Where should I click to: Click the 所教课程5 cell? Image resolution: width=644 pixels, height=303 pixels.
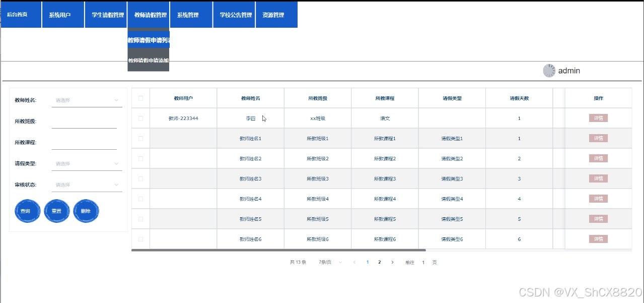tap(385, 219)
